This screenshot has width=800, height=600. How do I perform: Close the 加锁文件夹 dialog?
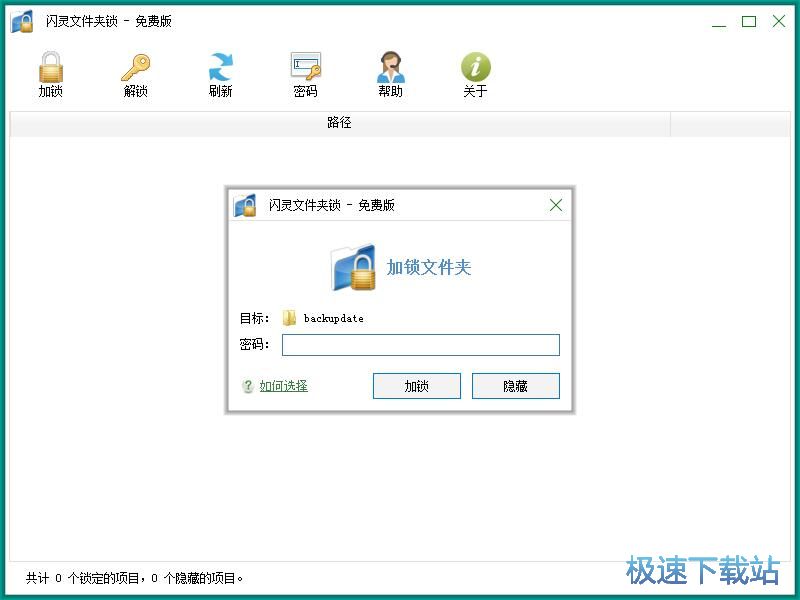(x=556, y=205)
